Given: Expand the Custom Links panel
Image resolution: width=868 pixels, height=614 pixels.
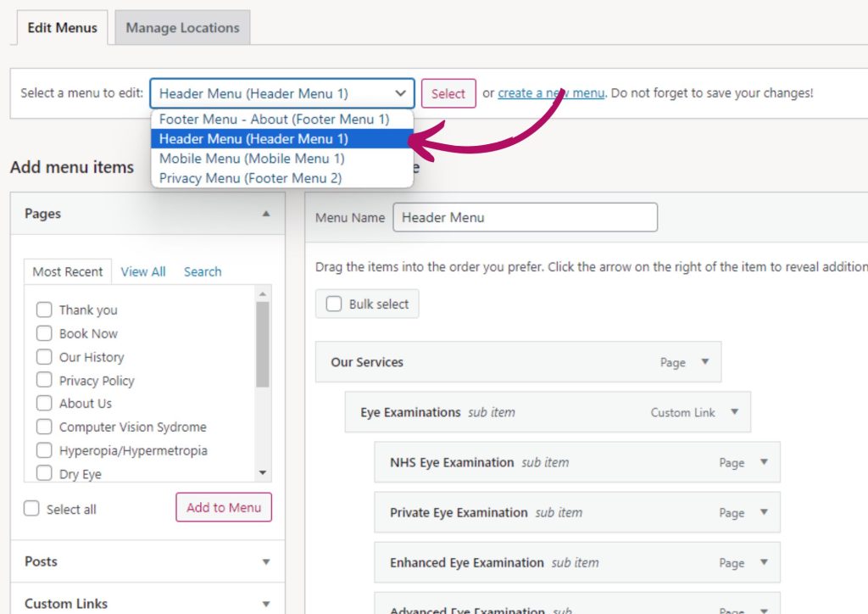Looking at the screenshot, I should pyautogui.click(x=265, y=604).
